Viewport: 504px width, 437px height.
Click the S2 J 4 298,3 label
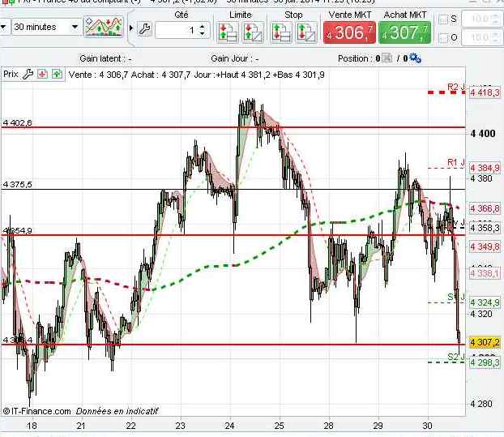485,362
